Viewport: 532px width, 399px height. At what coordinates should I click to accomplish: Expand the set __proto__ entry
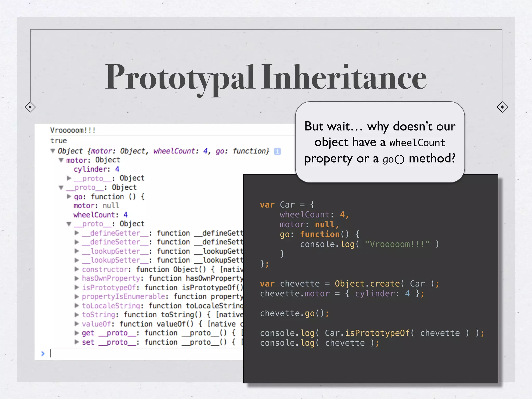(77, 342)
